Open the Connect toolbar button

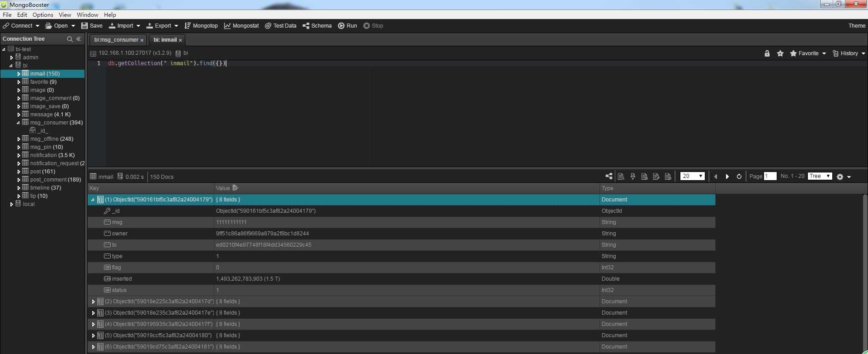coord(21,26)
